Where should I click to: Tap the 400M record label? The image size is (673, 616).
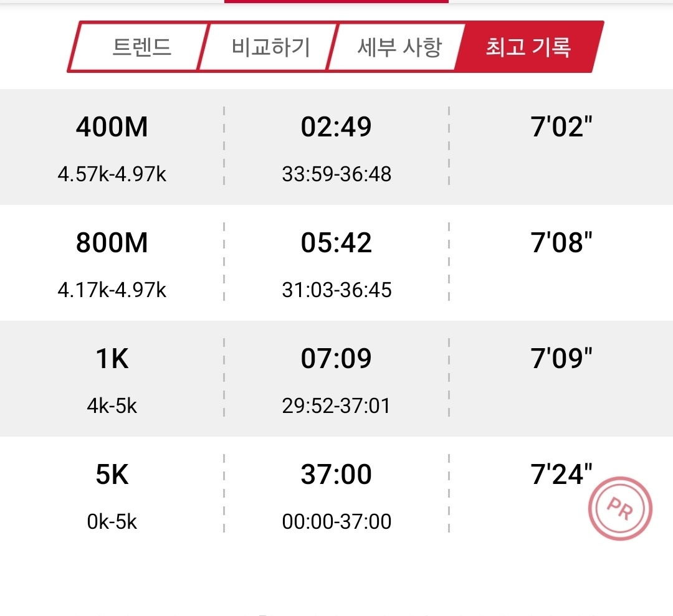click(112, 128)
